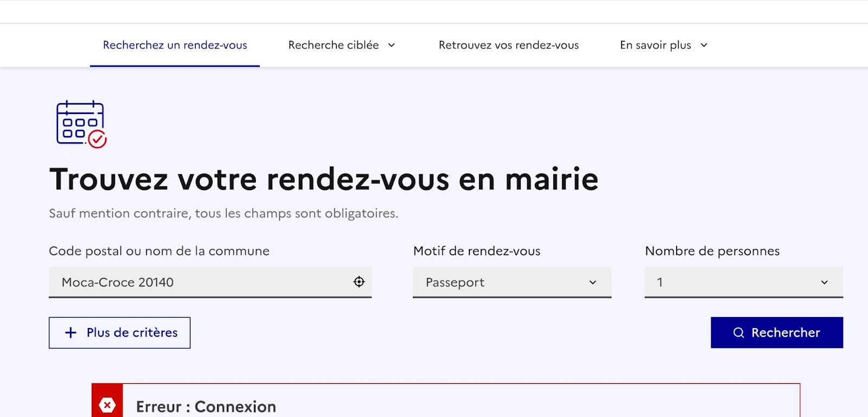Open the Motif de rendez-vous dropdown showing Passeport

pyautogui.click(x=512, y=282)
